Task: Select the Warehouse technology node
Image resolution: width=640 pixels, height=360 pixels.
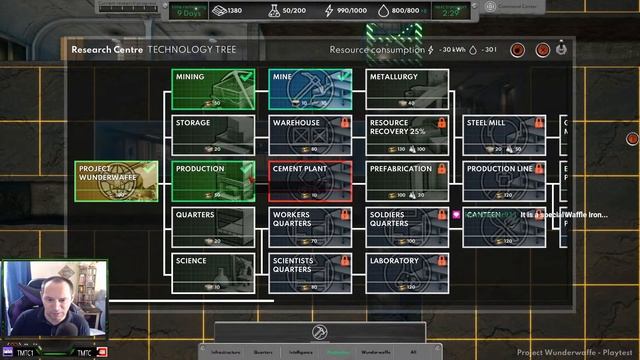Action: click(310, 136)
